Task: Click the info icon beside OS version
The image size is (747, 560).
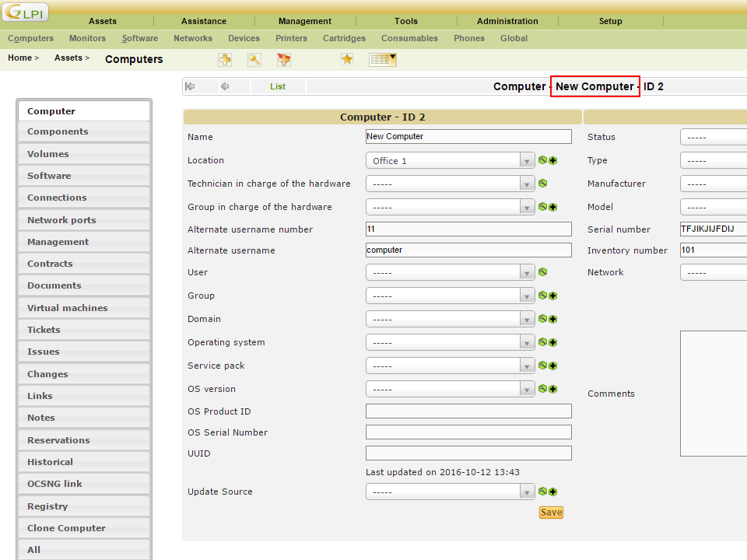Action: [x=542, y=389]
